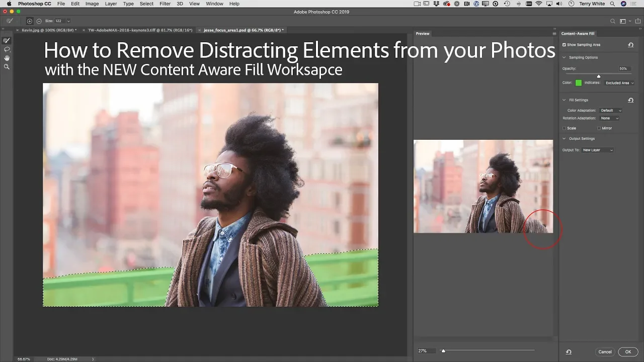Open the Rotation Adaptation dropdown
This screenshot has height=362, width=644.
coord(609,118)
